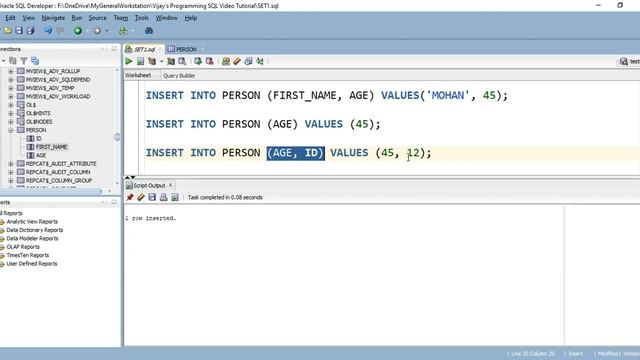
Task: Click the Explain Plan icon
Action: click(x=152, y=61)
